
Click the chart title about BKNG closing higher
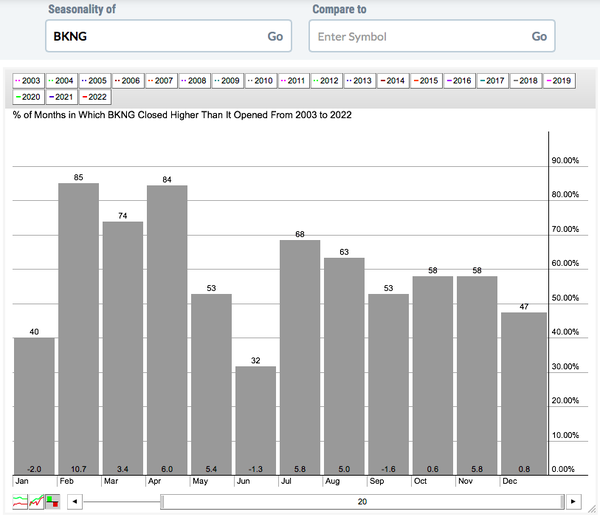[x=182, y=115]
